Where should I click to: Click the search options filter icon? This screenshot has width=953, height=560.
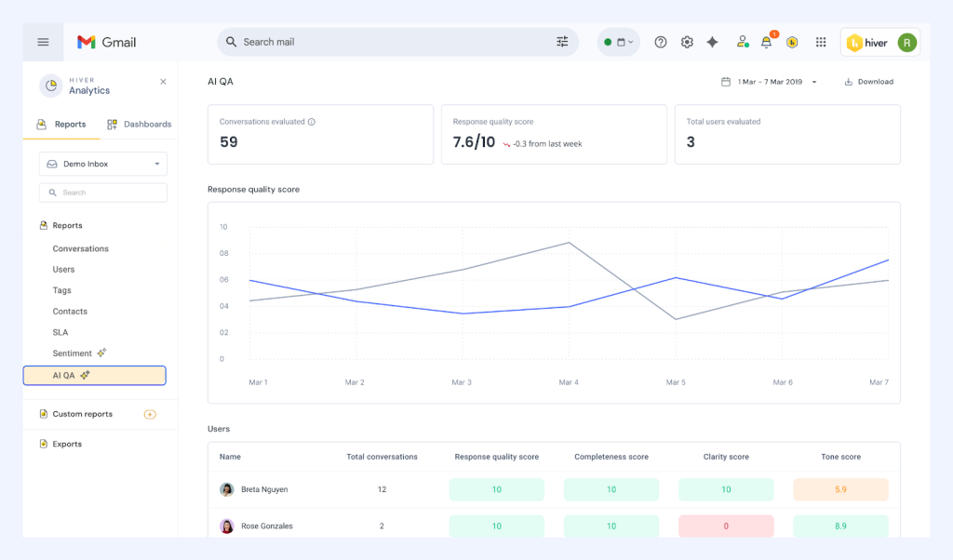click(x=562, y=42)
